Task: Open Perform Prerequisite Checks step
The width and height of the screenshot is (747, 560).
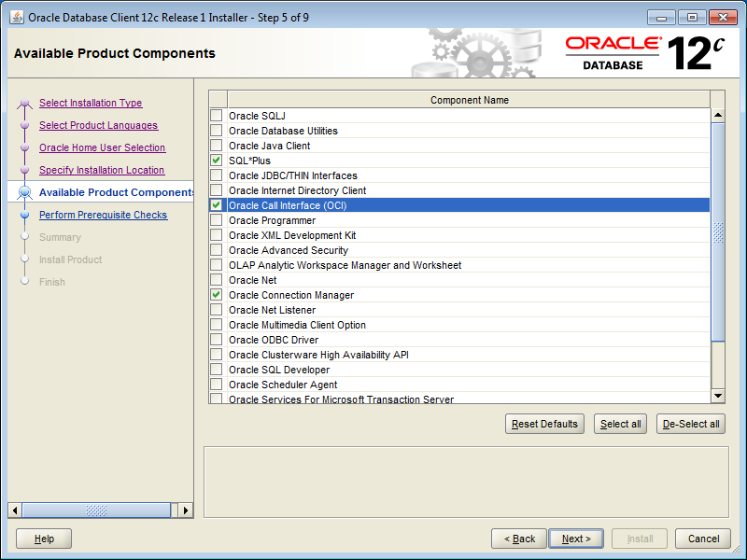Action: pyautogui.click(x=104, y=215)
